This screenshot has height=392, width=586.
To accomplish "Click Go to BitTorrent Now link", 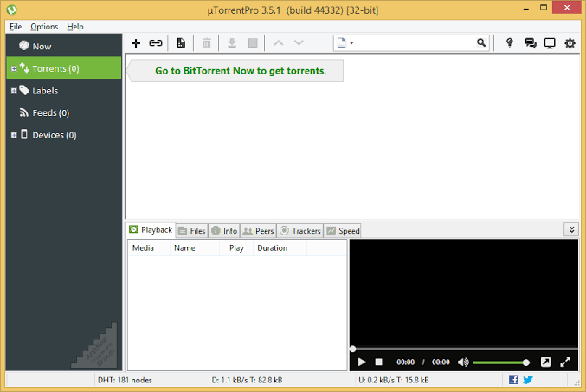I will point(241,71).
